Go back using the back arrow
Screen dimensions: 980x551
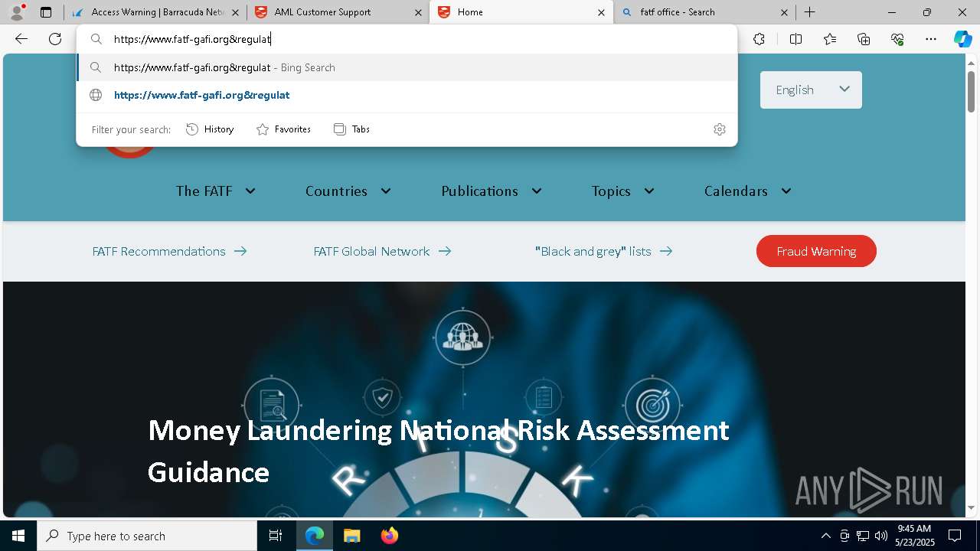tap(21, 39)
